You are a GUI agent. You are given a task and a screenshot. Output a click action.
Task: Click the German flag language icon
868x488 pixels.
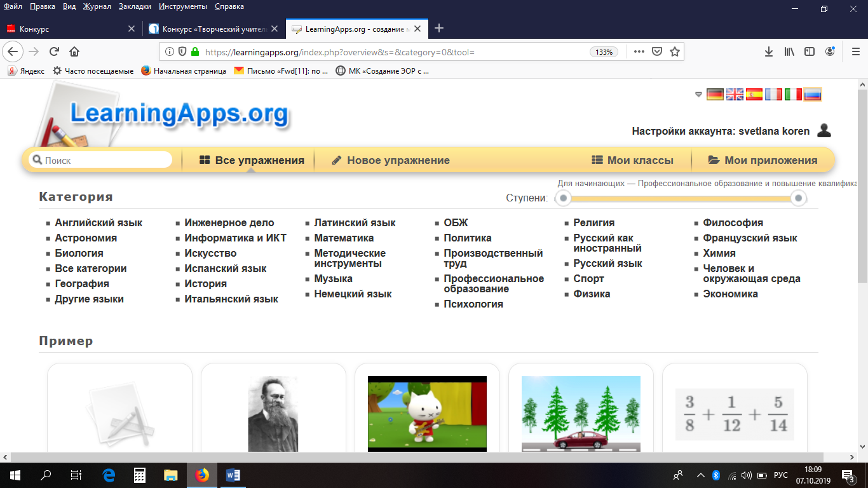(x=715, y=95)
